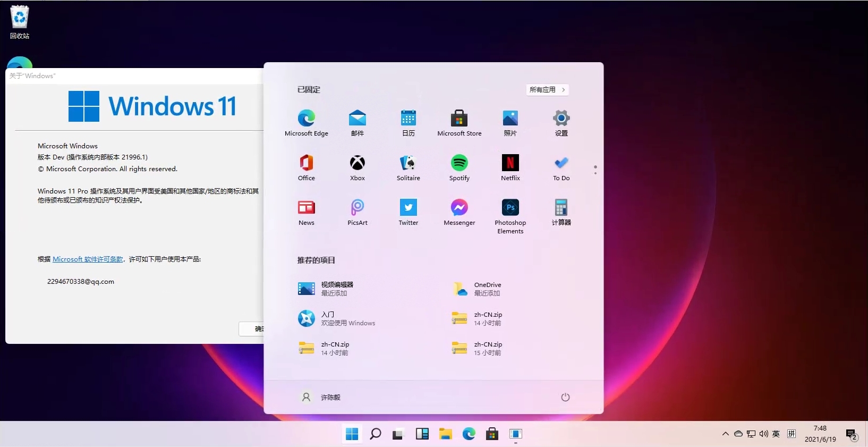This screenshot has width=868, height=447.
Task: Launch Xbox app tile
Action: click(x=357, y=167)
